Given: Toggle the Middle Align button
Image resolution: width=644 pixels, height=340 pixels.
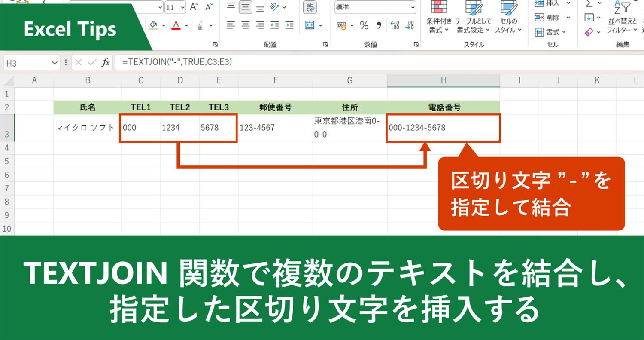Looking at the screenshot, I should [x=246, y=7].
